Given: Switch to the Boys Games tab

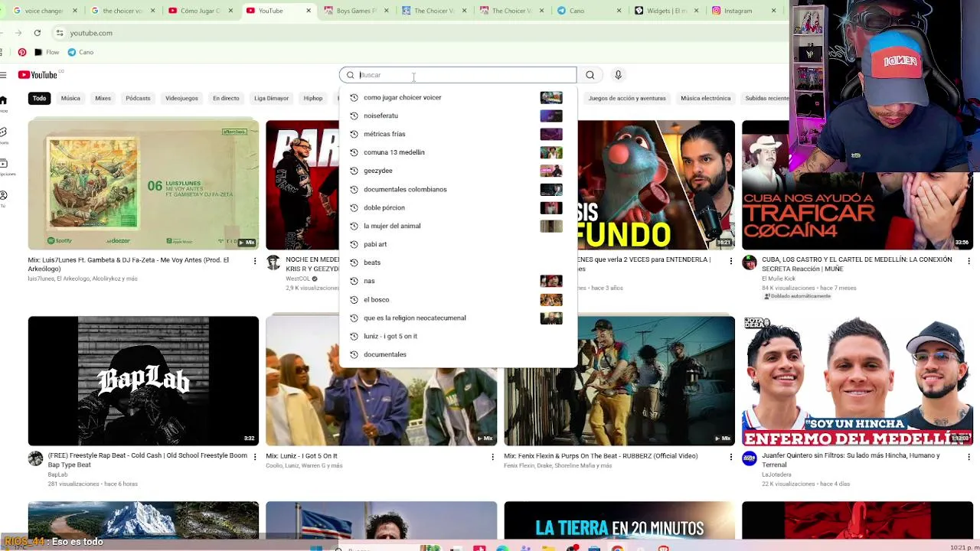Looking at the screenshot, I should click(356, 11).
